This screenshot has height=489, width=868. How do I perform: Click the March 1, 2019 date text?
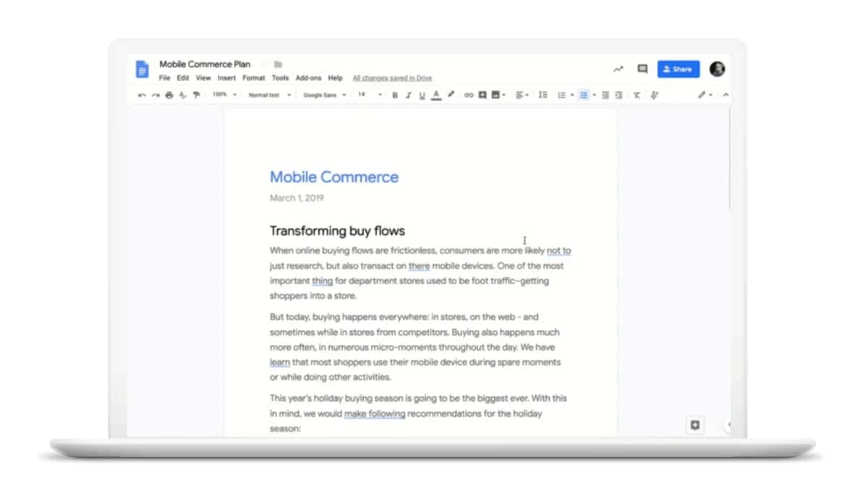(297, 198)
